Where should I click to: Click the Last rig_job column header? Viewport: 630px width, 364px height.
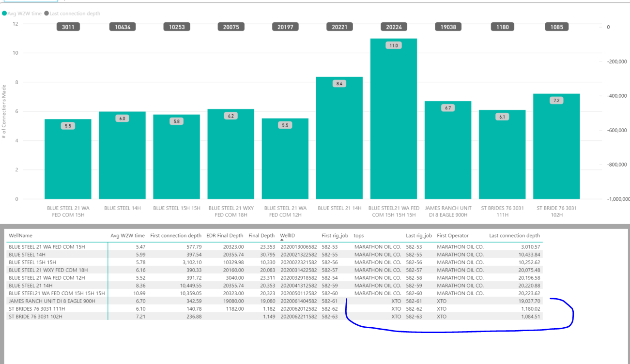[x=419, y=236]
